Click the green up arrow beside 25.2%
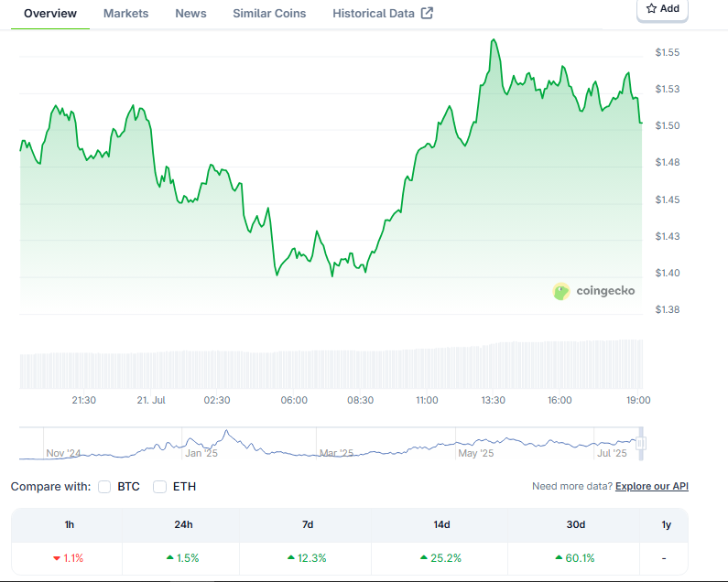This screenshot has height=582, width=728. (425, 558)
